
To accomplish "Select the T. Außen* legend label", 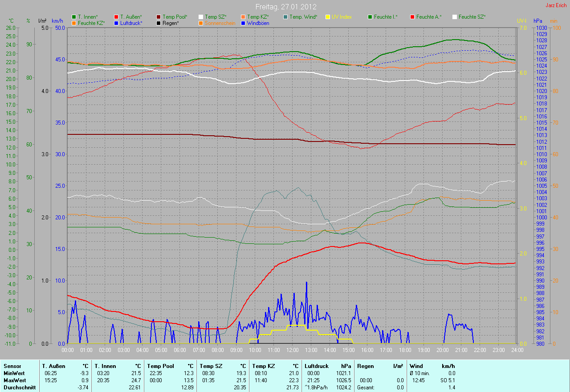I will click(131, 17).
